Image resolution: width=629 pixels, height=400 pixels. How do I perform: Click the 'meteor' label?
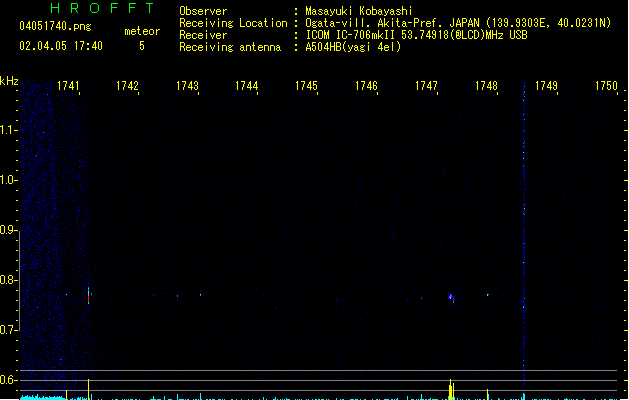142,31
